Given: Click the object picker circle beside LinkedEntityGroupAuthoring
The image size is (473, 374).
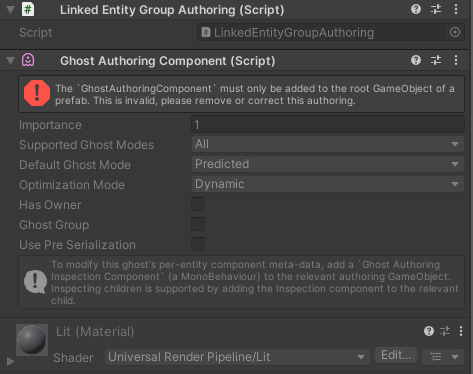Looking at the screenshot, I should tap(455, 32).
